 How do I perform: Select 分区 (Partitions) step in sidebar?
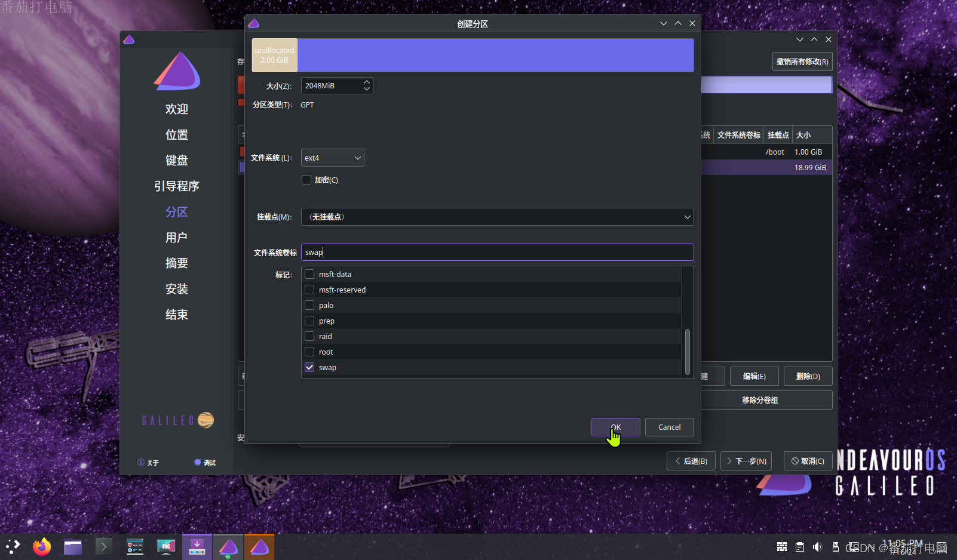point(177,212)
